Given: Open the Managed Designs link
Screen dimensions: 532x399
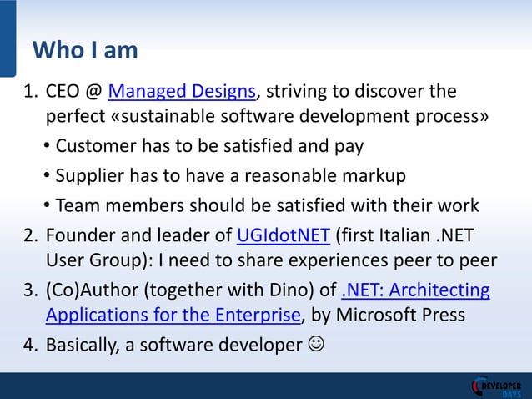Looking at the screenshot, I should tap(182, 91).
